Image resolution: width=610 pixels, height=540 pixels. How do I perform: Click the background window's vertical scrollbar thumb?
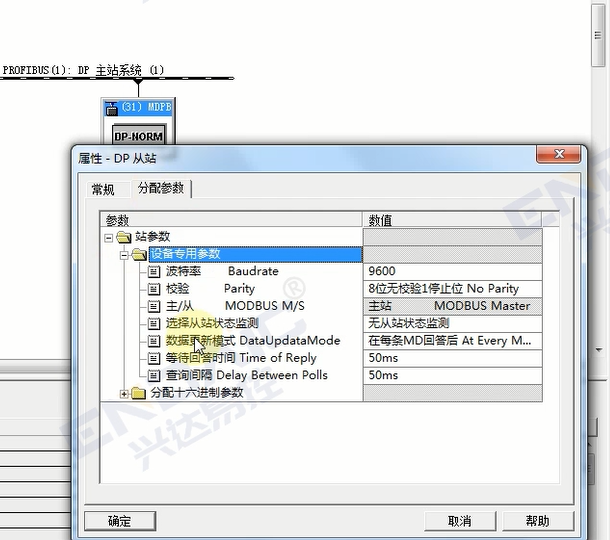(x=598, y=36)
